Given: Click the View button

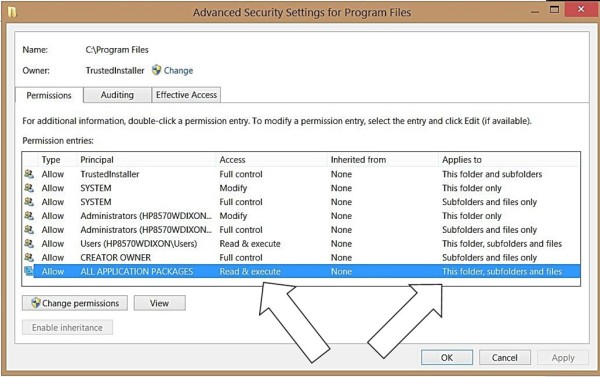Looking at the screenshot, I should [x=160, y=303].
